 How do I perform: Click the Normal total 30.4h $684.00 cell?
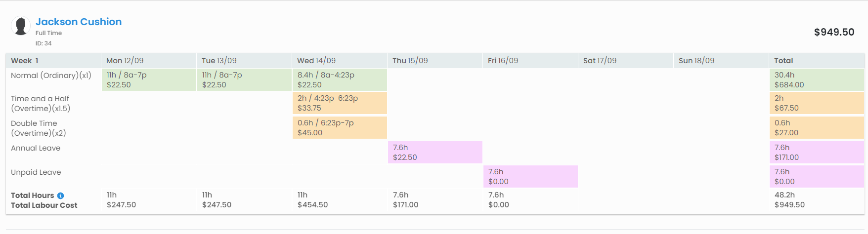(x=817, y=80)
